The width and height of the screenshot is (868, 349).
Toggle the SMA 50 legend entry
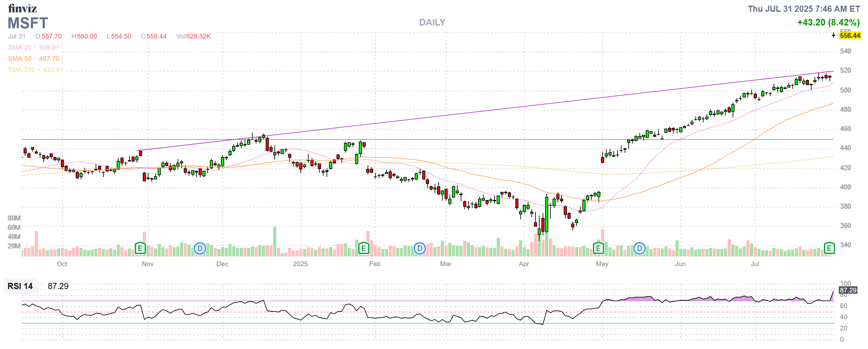pos(20,59)
